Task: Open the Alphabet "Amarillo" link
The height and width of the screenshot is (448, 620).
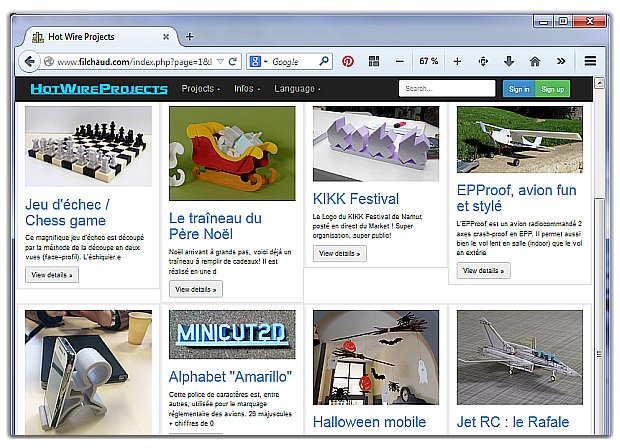Action: [x=231, y=377]
